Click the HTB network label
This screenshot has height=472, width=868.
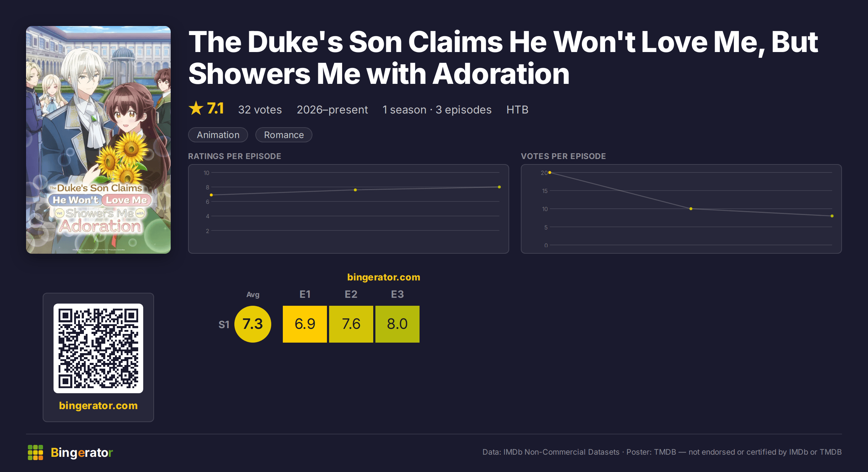tap(517, 110)
